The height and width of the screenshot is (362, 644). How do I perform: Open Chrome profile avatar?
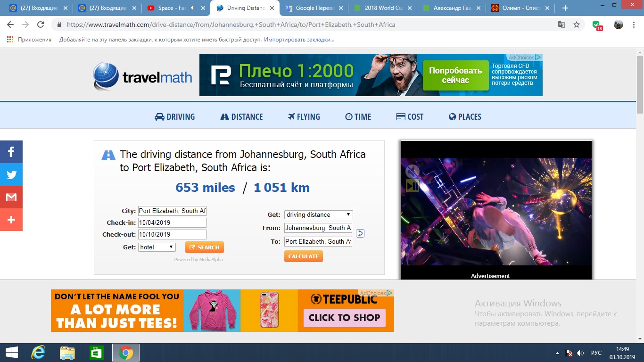619,25
